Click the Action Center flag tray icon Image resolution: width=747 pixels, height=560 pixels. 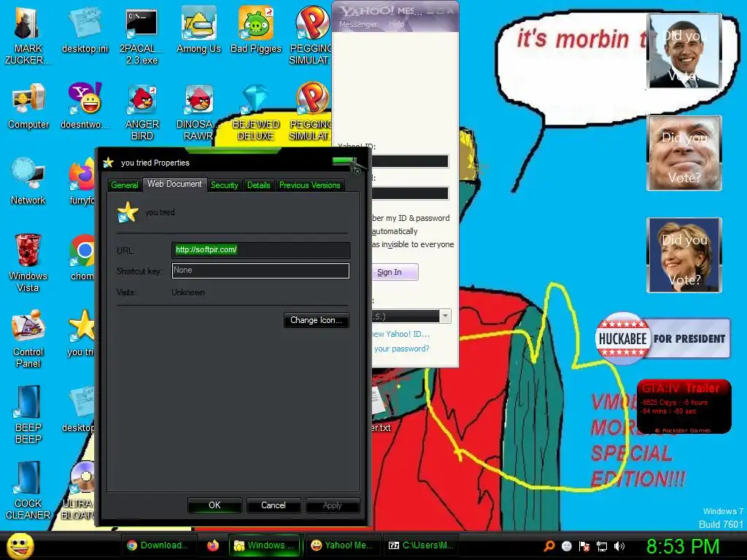click(584, 546)
